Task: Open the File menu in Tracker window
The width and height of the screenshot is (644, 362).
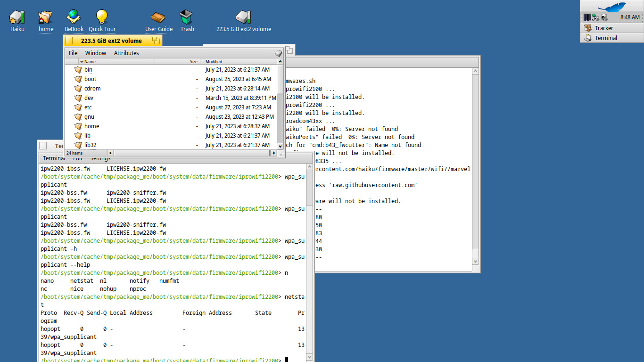Action: [x=73, y=53]
